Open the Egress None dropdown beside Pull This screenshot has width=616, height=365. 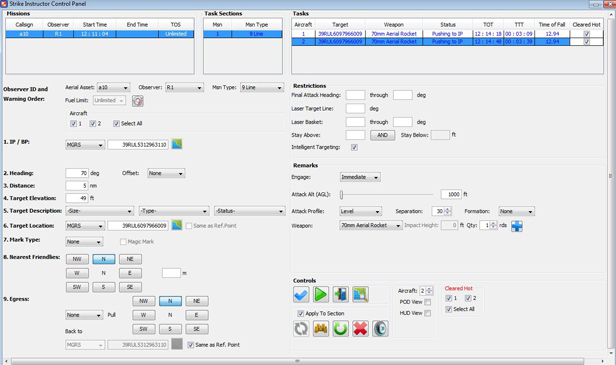coord(84,315)
